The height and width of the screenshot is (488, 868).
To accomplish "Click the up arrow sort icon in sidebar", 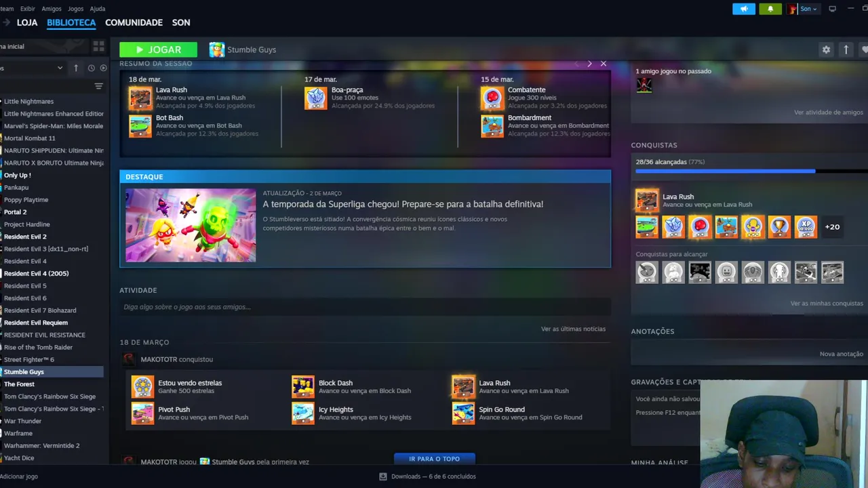I will point(76,68).
